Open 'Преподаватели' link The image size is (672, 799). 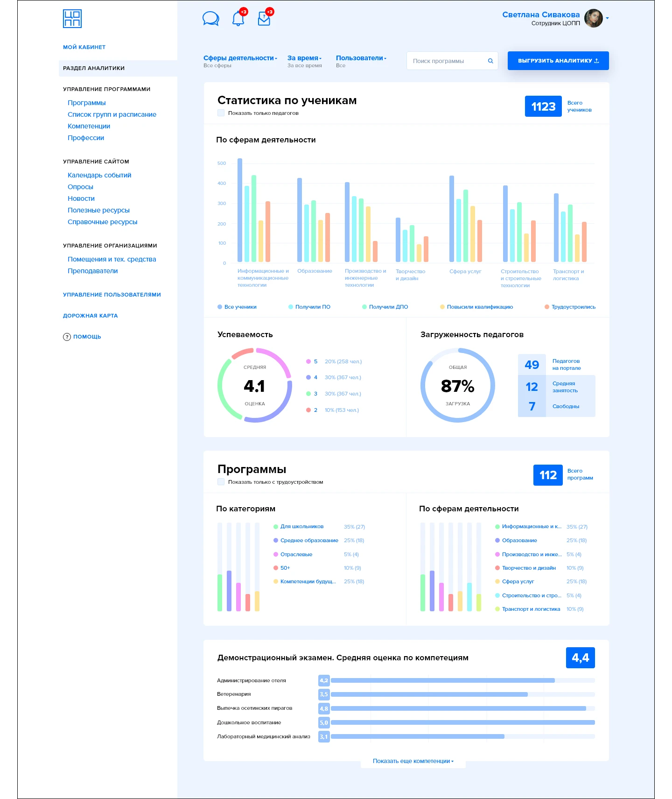[93, 271]
